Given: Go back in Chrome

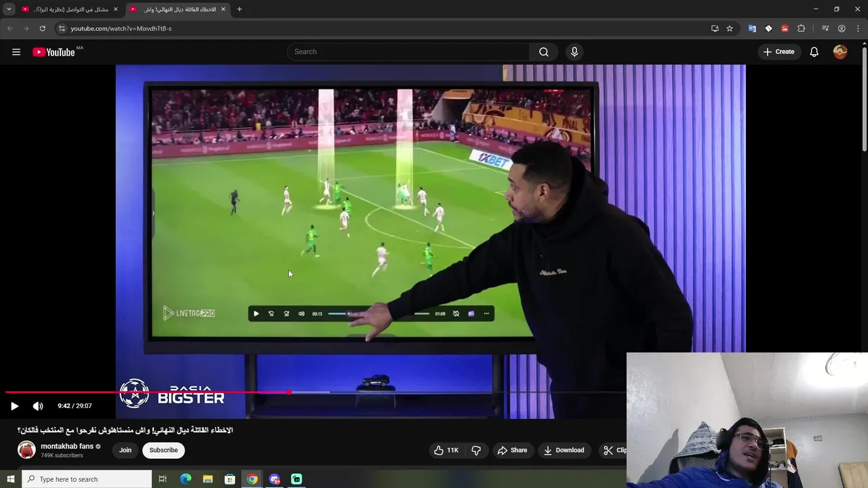Looking at the screenshot, I should click(x=9, y=28).
